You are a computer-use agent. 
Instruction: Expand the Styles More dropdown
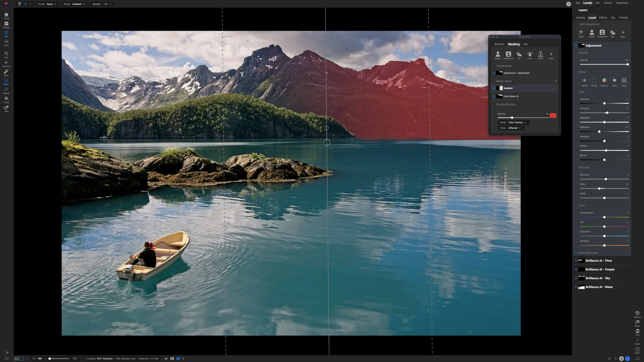click(624, 82)
